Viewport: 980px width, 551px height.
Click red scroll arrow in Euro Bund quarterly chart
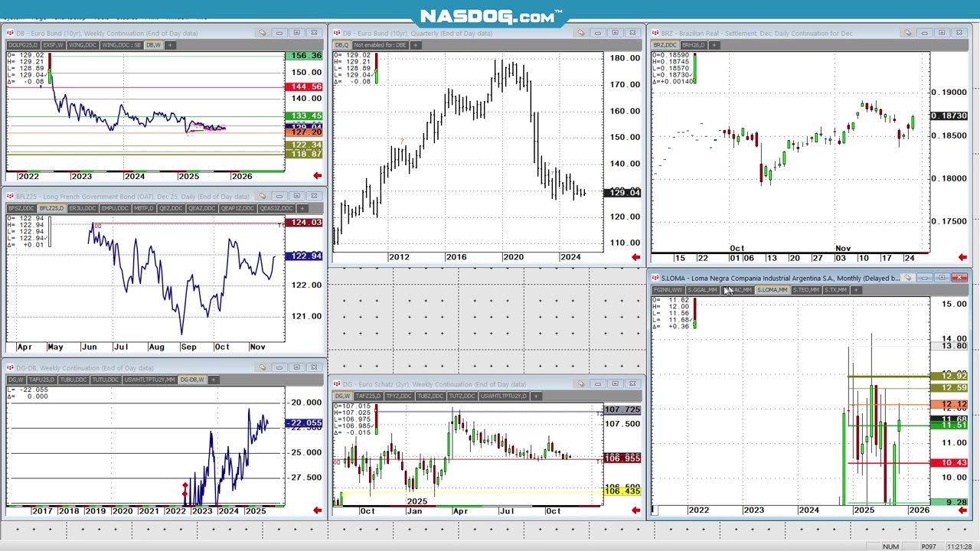(x=635, y=258)
